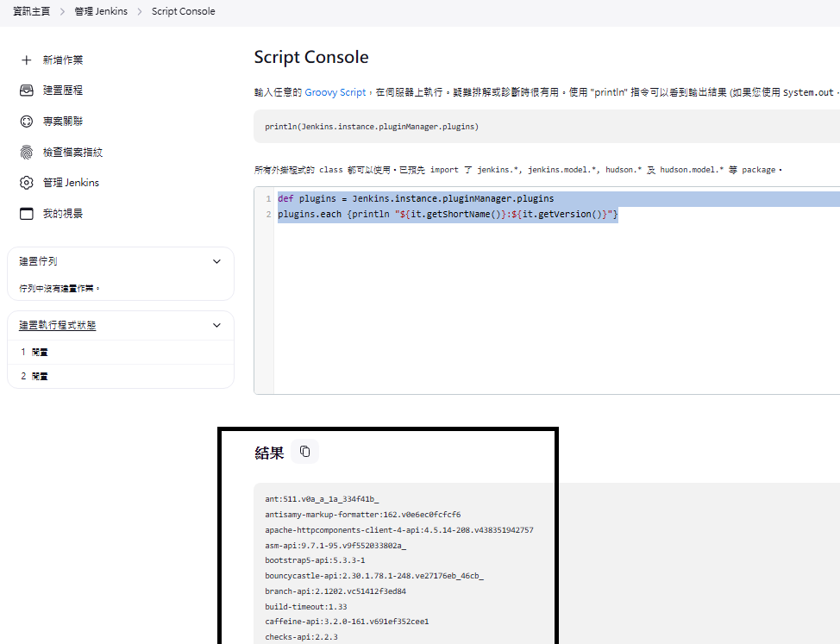Collapse the 建置執行程式狀態 panel with its chevron
This screenshot has width=840, height=644.
(x=216, y=326)
